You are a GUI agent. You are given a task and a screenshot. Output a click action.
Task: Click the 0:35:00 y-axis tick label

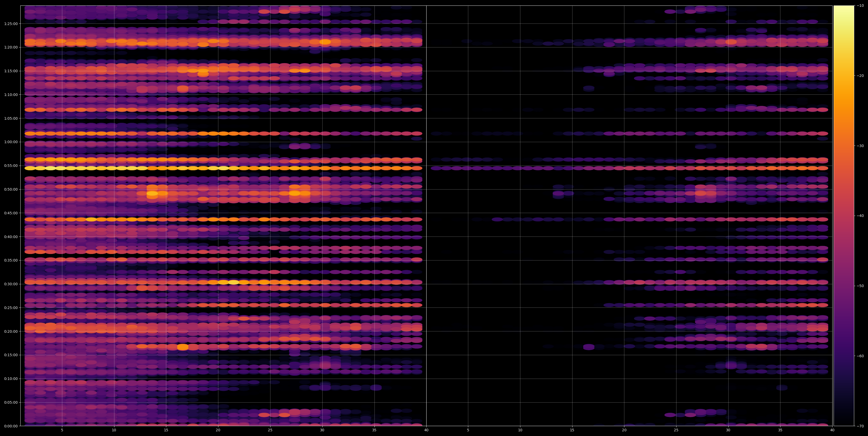11,260
